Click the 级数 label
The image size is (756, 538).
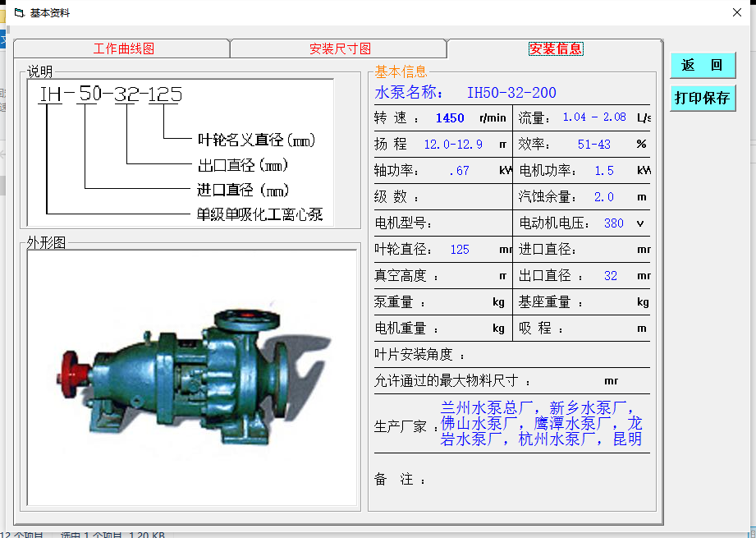(396, 197)
